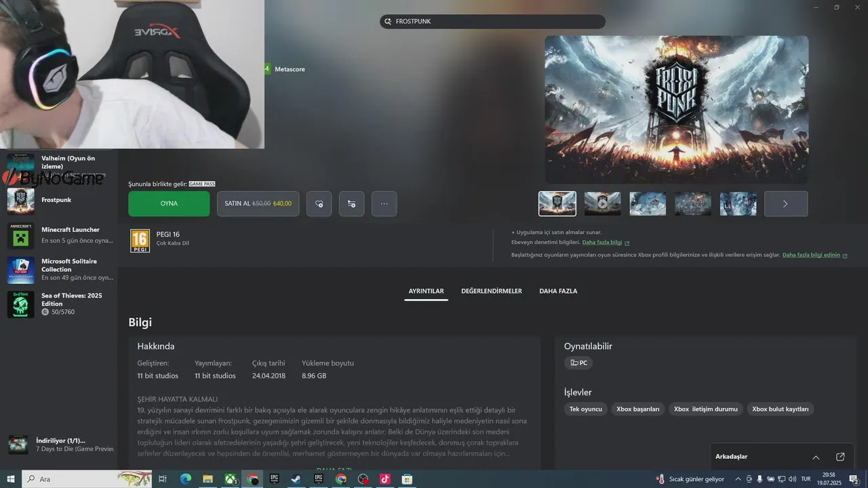Open Minecraft Launcher in the sidebar
Image resolution: width=868 pixels, height=488 pixels.
coord(59,235)
